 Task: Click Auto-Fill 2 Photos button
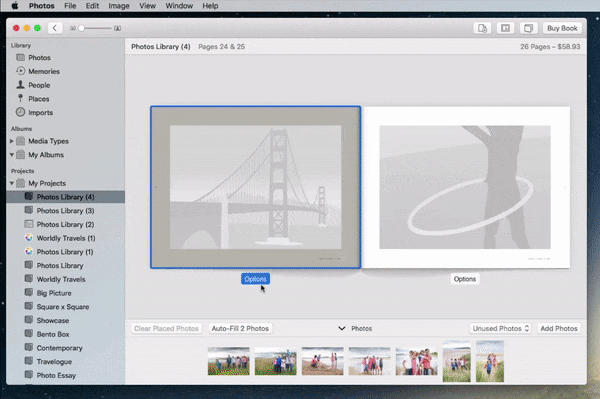click(240, 329)
